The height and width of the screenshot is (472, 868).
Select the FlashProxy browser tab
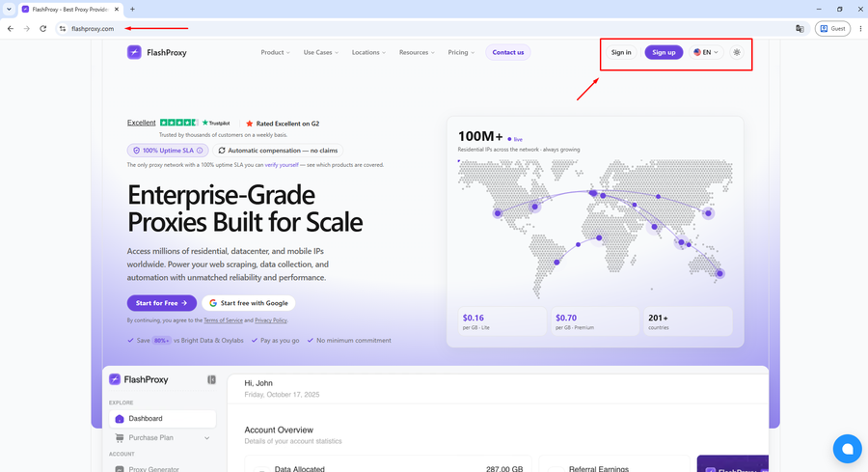pyautogui.click(x=70, y=10)
